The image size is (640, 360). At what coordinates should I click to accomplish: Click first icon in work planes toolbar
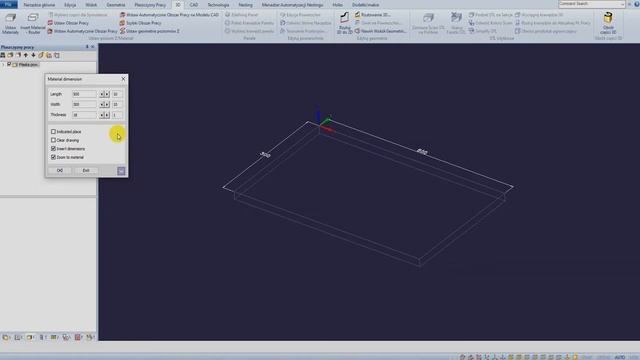click(x=3, y=55)
